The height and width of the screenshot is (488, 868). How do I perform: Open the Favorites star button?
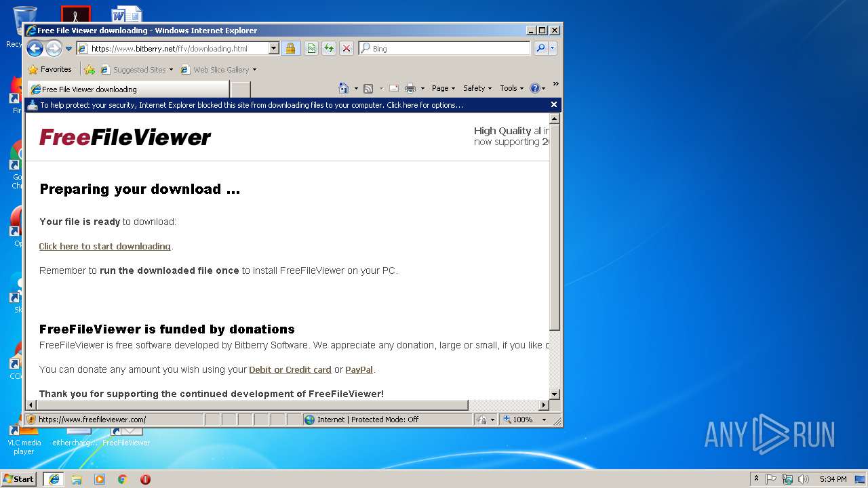[50, 69]
